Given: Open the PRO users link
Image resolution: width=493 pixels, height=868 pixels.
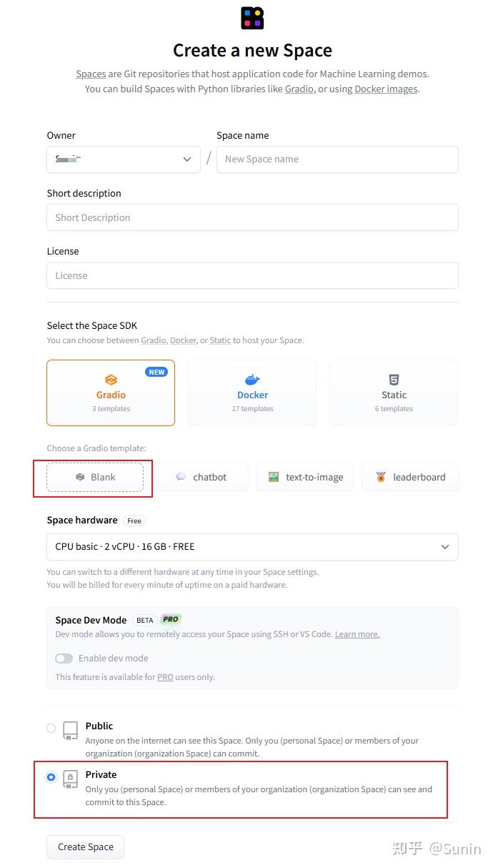Looking at the screenshot, I should click(165, 677).
